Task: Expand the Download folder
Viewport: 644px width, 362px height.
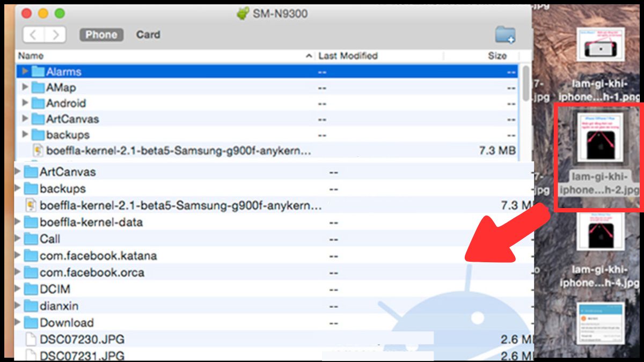Action: click(18, 322)
